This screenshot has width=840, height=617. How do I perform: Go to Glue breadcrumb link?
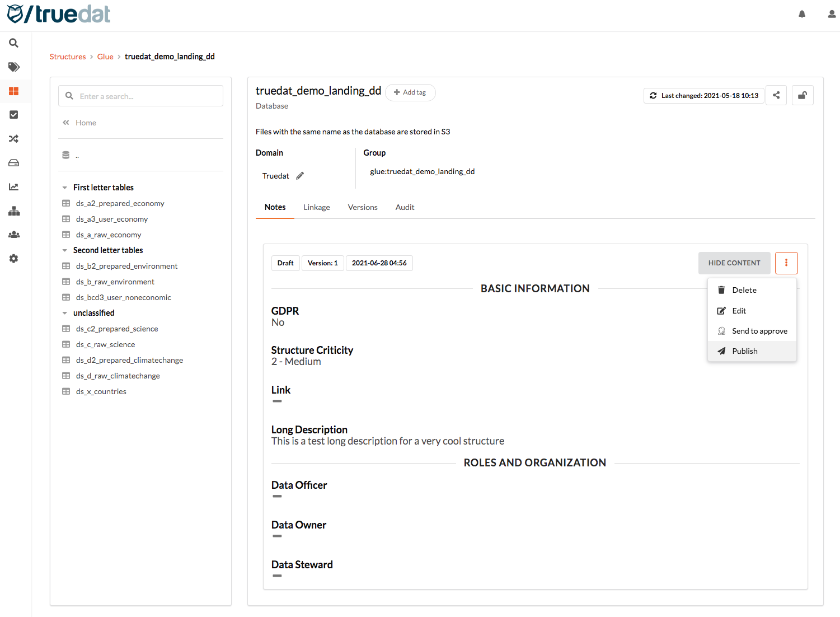coord(105,57)
